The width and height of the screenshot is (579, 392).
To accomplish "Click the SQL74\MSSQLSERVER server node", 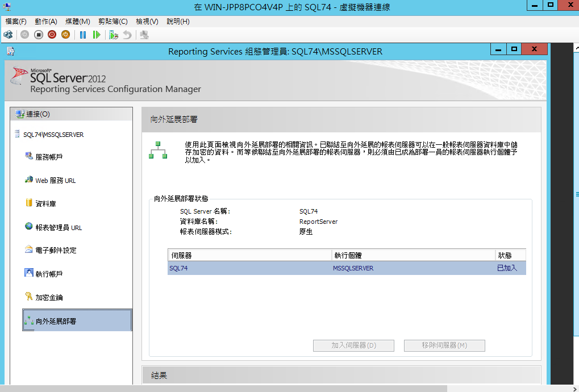I will [49, 134].
